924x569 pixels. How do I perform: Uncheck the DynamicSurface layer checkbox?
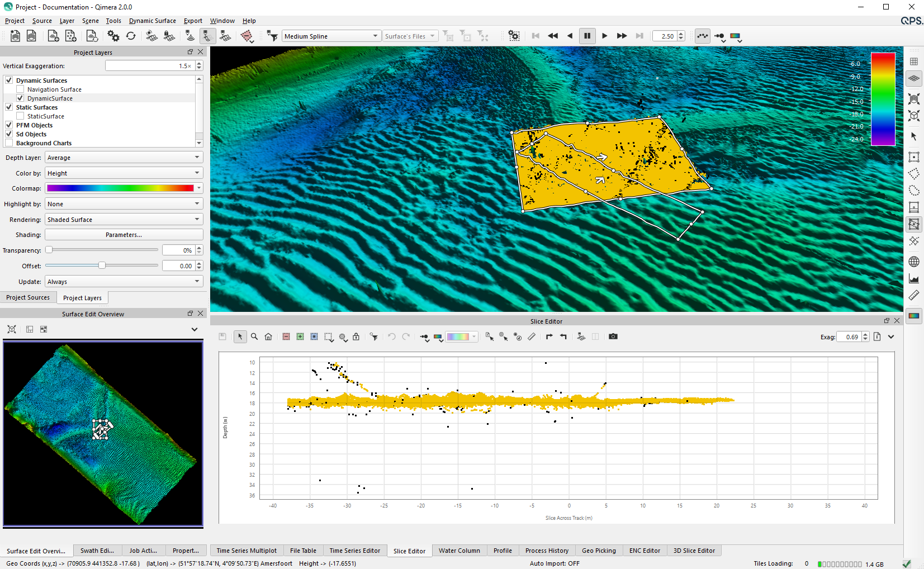pyautogui.click(x=20, y=98)
